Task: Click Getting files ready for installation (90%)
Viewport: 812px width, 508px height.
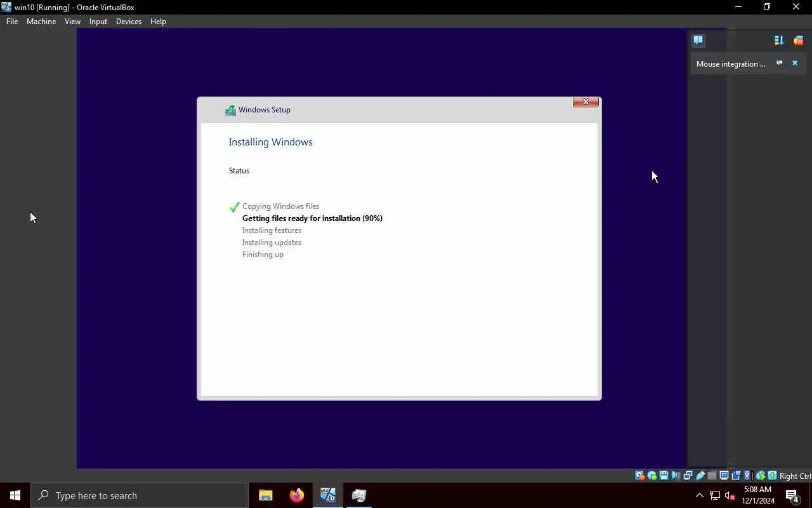Action: (x=312, y=218)
